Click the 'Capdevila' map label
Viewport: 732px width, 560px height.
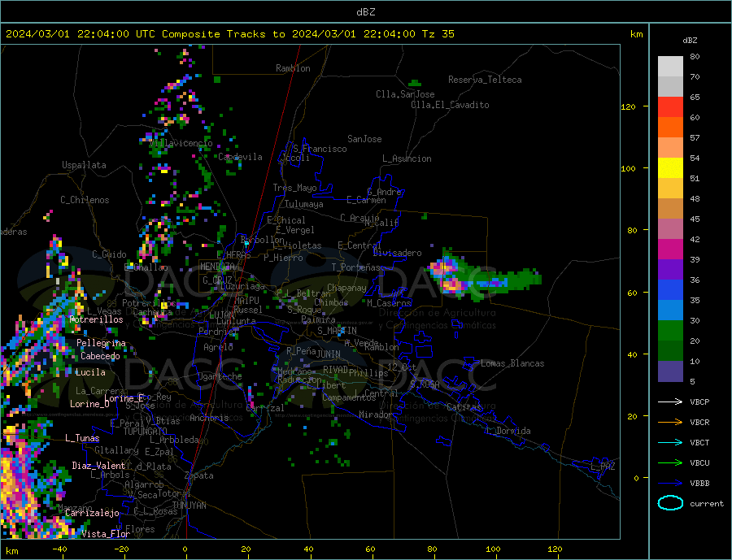(x=240, y=157)
